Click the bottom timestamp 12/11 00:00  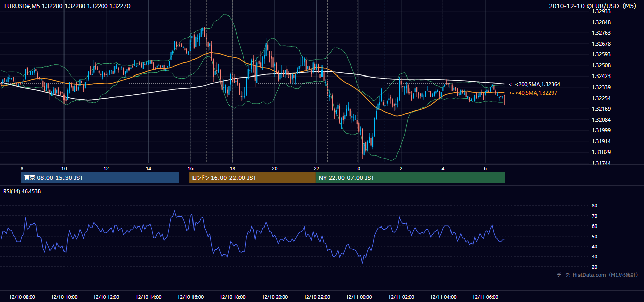point(359,297)
